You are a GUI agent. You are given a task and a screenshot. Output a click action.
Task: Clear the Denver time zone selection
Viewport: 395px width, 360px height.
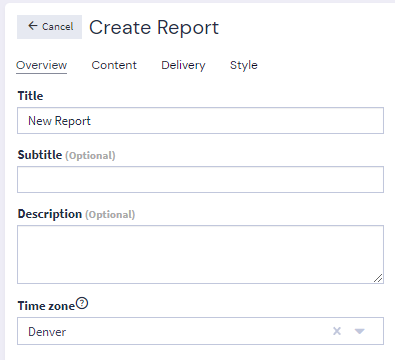coord(337,331)
